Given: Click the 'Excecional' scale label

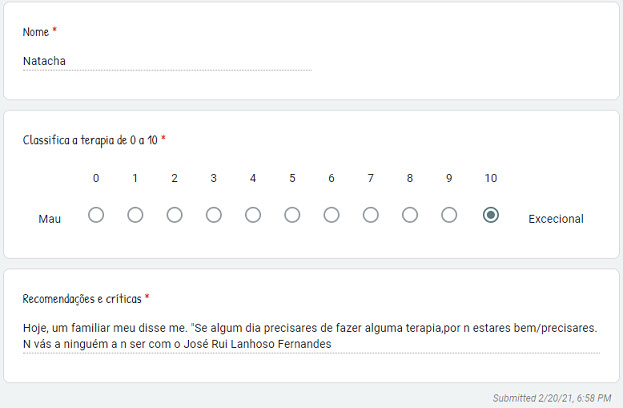Looking at the screenshot, I should coord(555,218).
